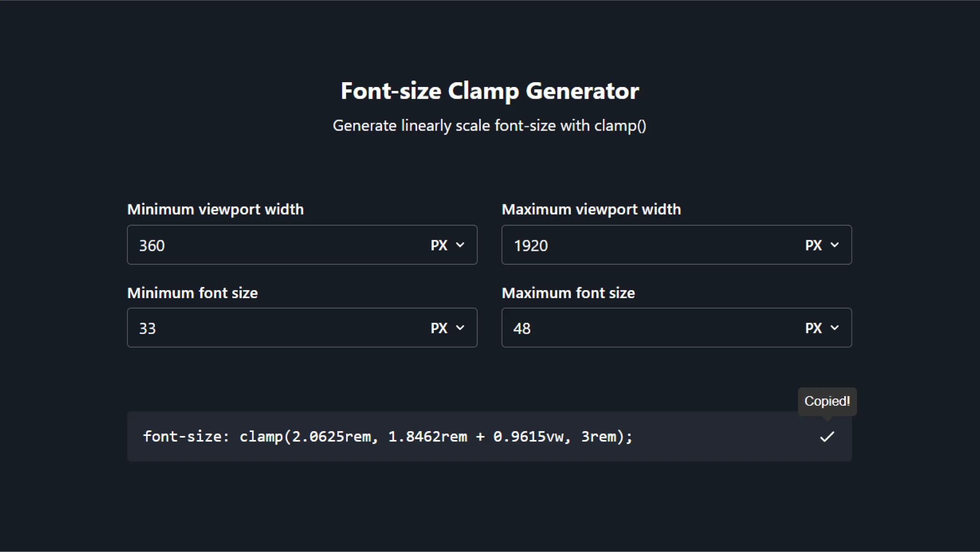Click the 'Generate linearly scale font-size' subtitle
The height and width of the screenshot is (552, 980).
pyautogui.click(x=490, y=126)
